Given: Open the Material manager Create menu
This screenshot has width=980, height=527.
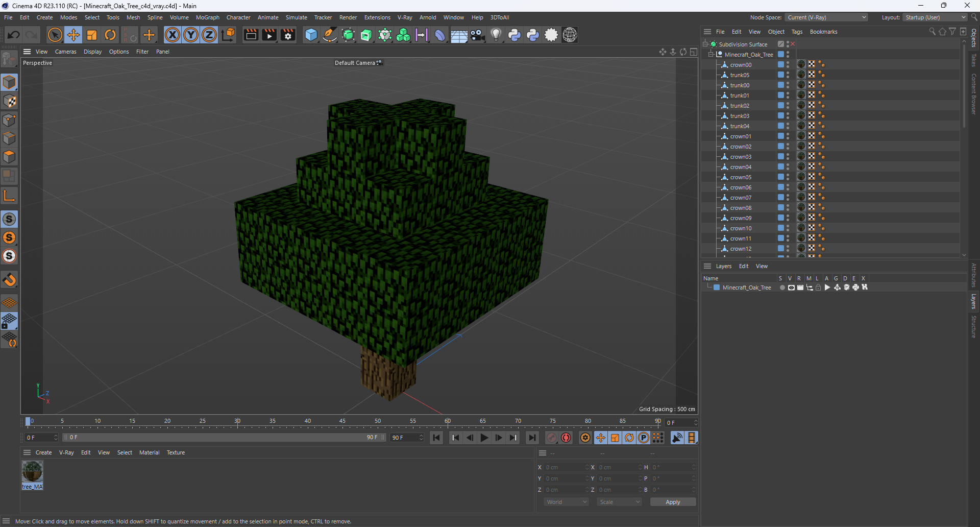Looking at the screenshot, I should (43, 452).
